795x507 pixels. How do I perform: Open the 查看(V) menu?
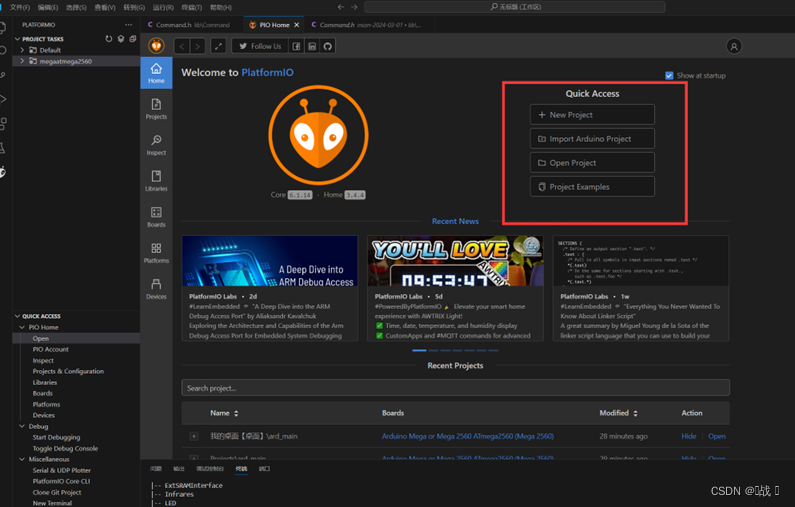[x=105, y=7]
